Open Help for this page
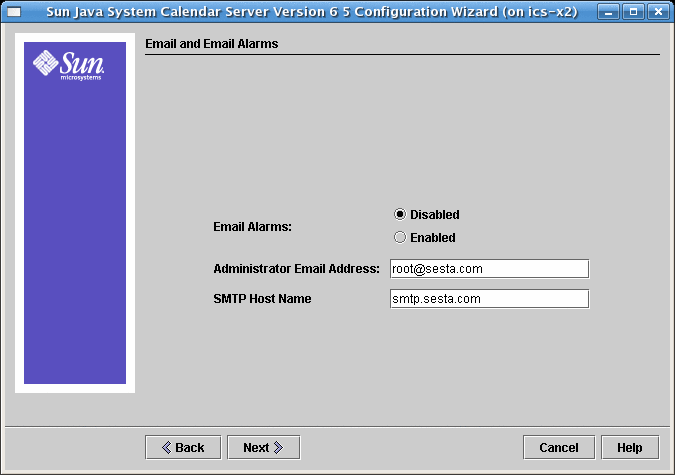 (630, 447)
